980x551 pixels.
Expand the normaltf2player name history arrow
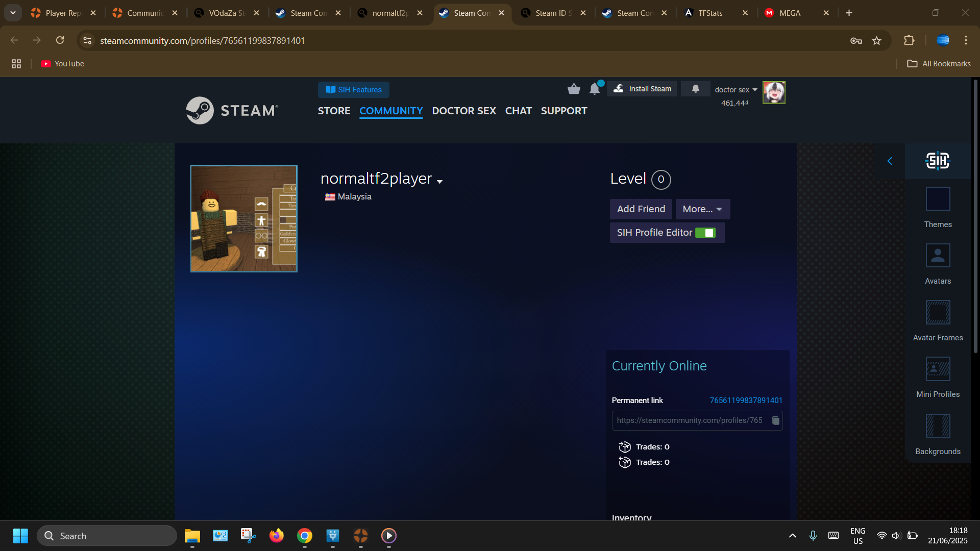click(440, 182)
